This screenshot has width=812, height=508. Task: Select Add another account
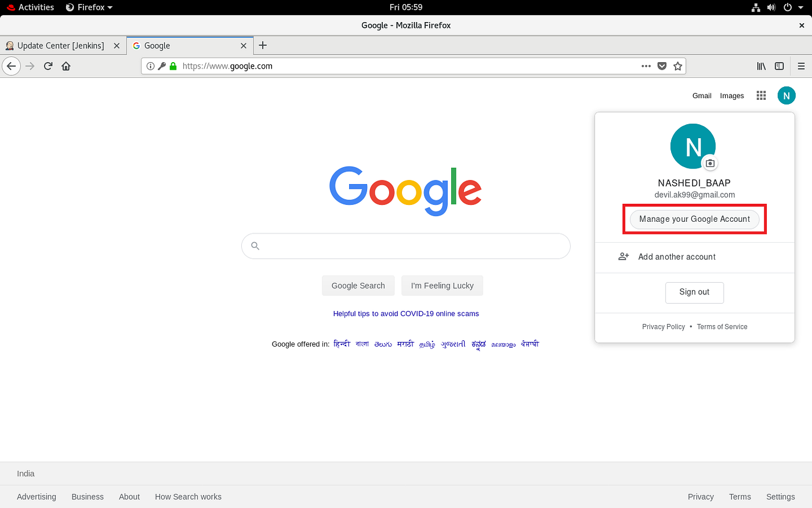click(695, 257)
